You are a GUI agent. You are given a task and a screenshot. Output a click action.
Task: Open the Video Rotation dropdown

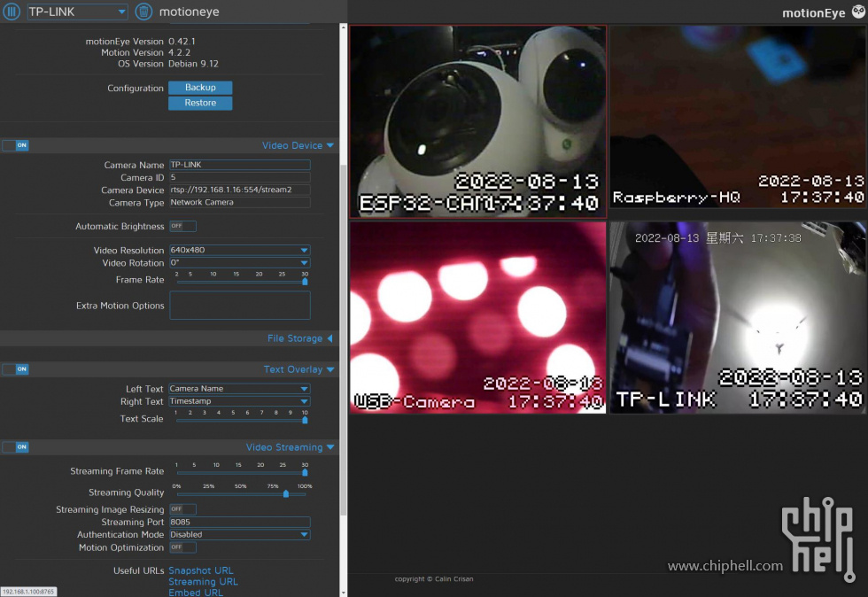pos(240,262)
